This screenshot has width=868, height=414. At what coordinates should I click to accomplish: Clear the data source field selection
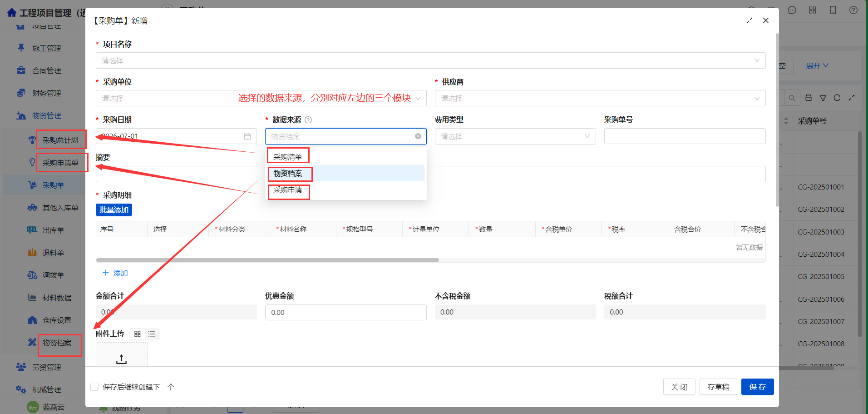[x=418, y=136]
